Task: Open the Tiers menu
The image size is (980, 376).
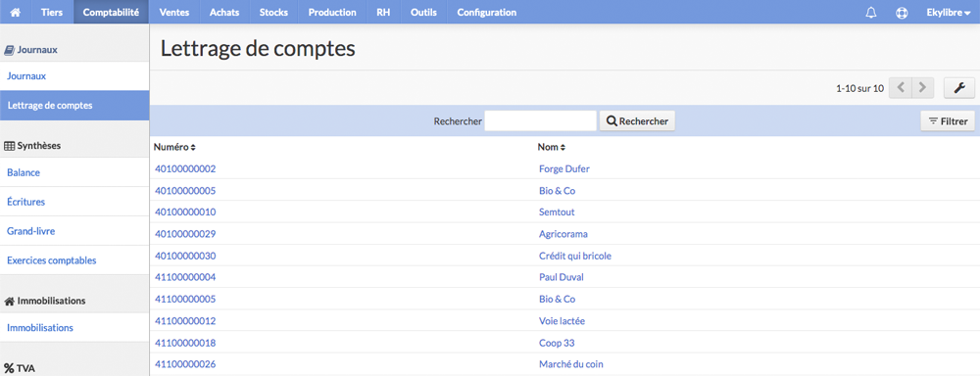Action: 52,12
